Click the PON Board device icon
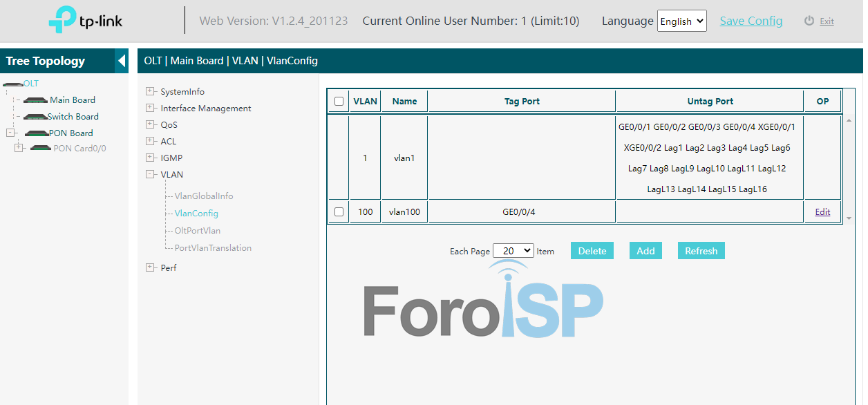The width and height of the screenshot is (868, 405). pyautogui.click(x=36, y=133)
